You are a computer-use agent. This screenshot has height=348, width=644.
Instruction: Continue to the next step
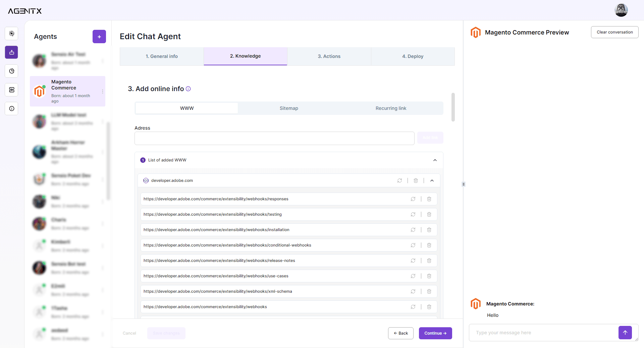[x=435, y=333]
